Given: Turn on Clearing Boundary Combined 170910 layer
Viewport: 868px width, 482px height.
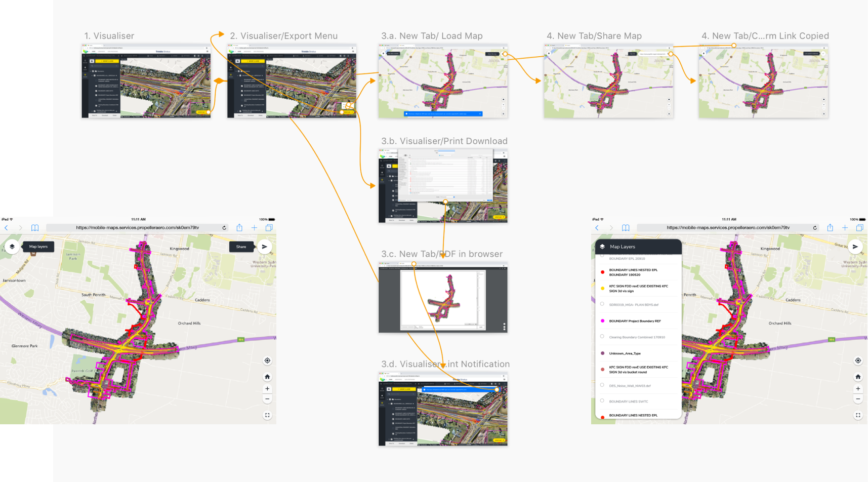Looking at the screenshot, I should tap(602, 337).
